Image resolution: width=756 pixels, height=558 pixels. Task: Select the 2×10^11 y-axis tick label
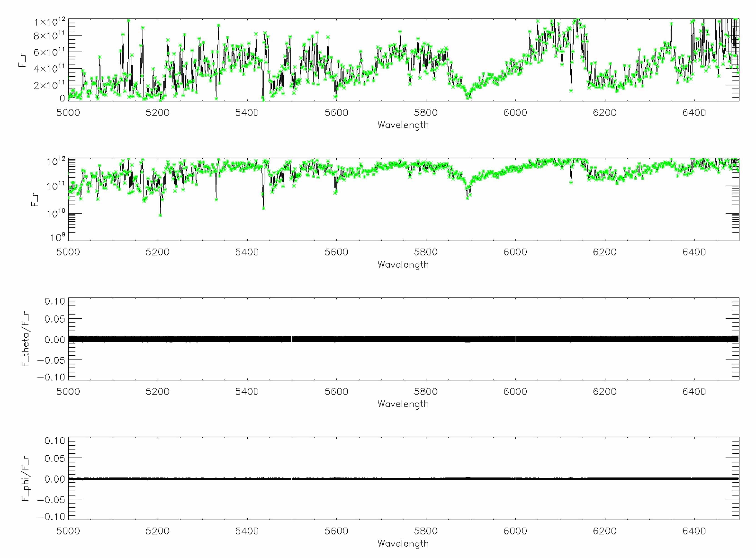(49, 85)
